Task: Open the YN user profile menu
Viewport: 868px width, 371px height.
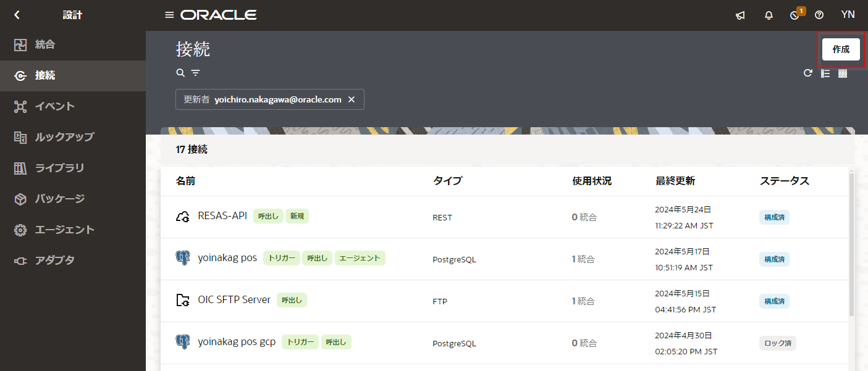Action: pyautogui.click(x=848, y=15)
